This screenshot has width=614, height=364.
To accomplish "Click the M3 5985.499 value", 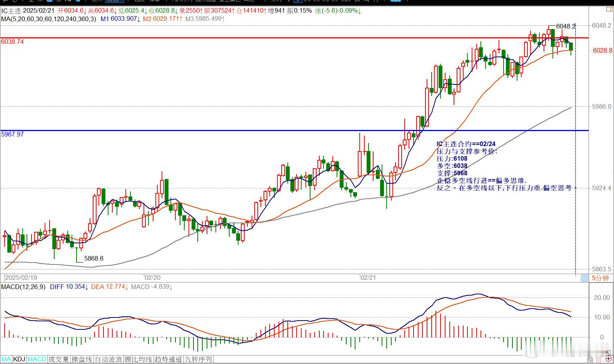I will pyautogui.click(x=205, y=18).
